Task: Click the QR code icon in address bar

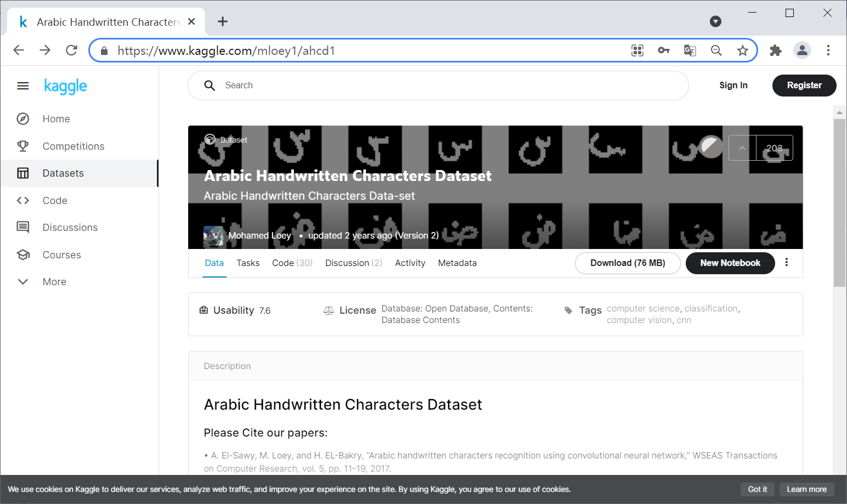Action: tap(637, 50)
